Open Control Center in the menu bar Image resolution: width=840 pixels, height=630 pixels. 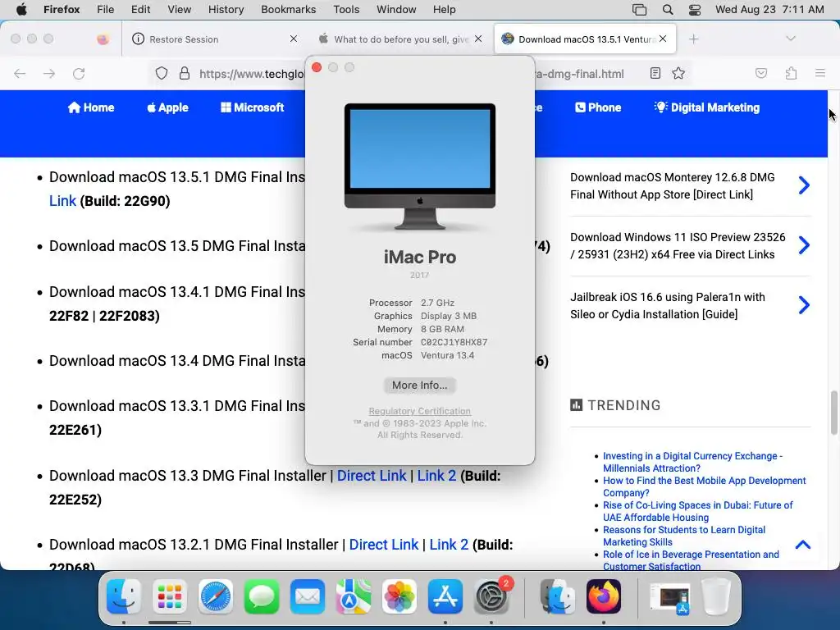695,9
